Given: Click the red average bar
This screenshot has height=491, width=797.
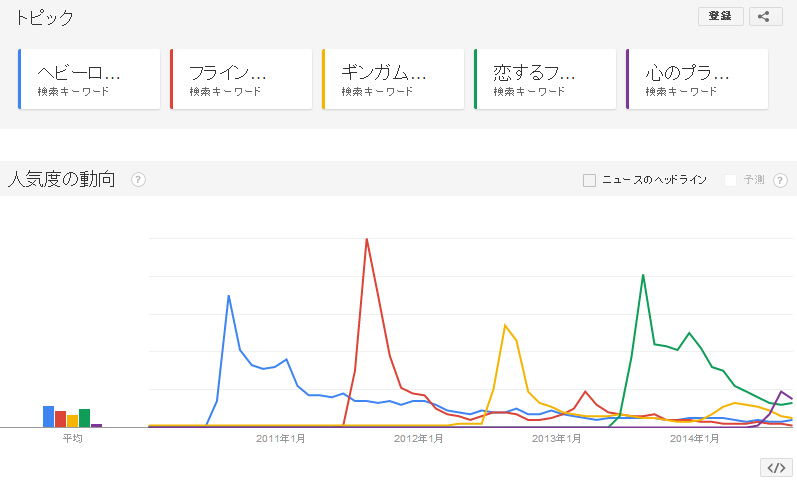Looking at the screenshot, I should [x=60, y=419].
